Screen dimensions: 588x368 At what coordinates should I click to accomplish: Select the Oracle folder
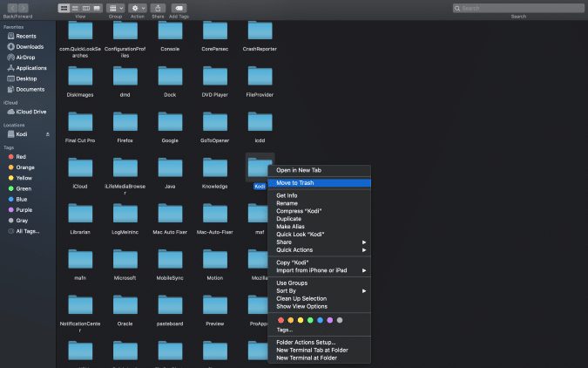coord(125,311)
